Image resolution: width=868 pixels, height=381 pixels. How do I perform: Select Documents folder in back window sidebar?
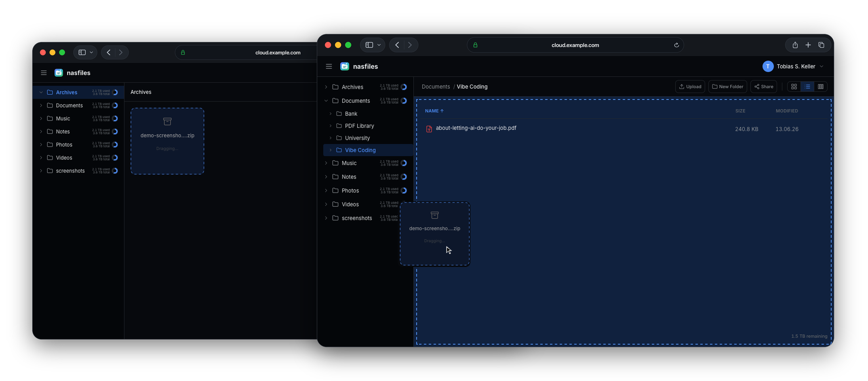78,106
